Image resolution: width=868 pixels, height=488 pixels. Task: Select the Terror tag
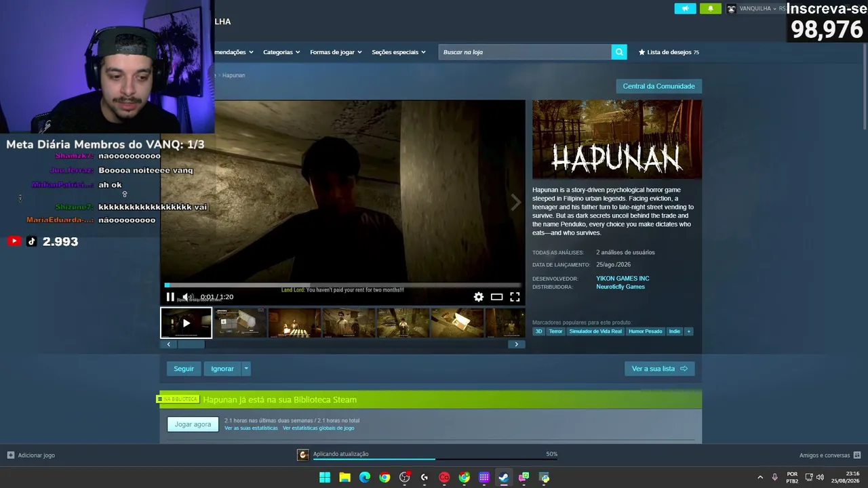click(x=555, y=331)
